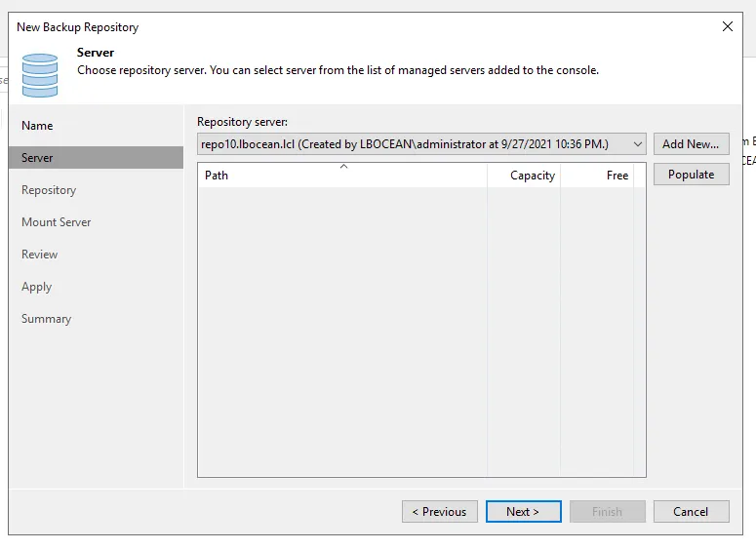This screenshot has height=550, width=756.
Task: Proceed using the Next button
Action: point(523,512)
